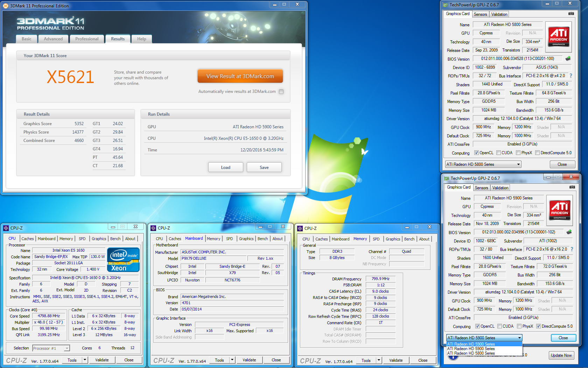Toggle 'Automatically view results at 3DMark.com' checkbox
588x368 pixels.
click(281, 91)
